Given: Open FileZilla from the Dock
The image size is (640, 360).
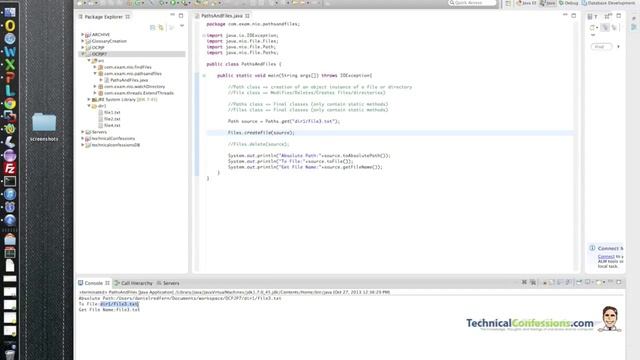Looking at the screenshot, I should [x=10, y=168].
